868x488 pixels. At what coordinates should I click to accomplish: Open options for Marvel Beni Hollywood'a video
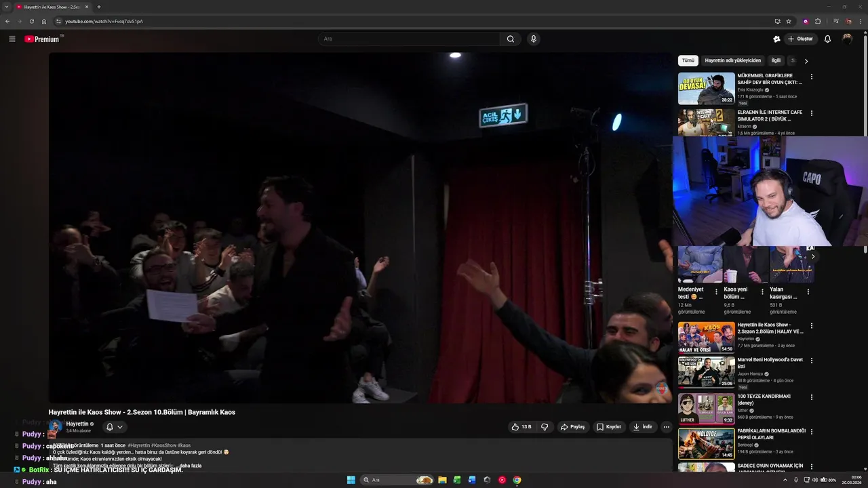click(811, 361)
